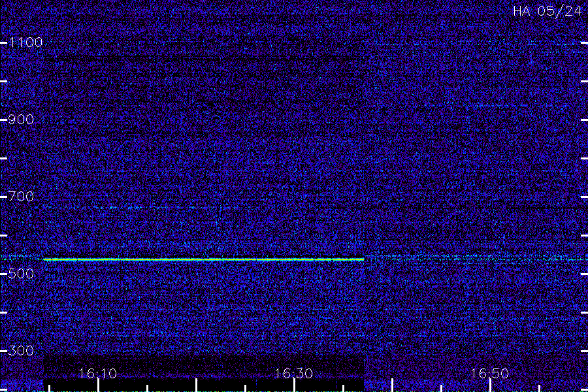Click the bright green signal line
This screenshot has height=392, width=588.
203,259
